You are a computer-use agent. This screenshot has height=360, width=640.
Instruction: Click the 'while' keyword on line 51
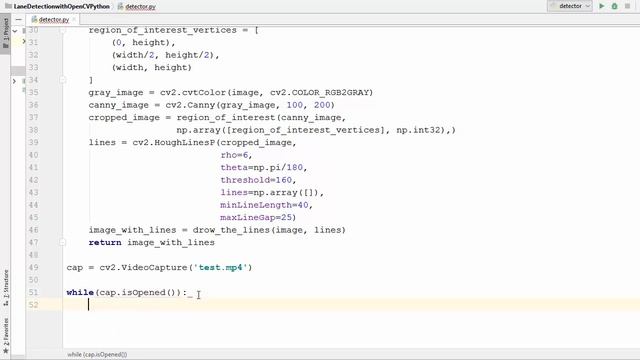point(80,292)
